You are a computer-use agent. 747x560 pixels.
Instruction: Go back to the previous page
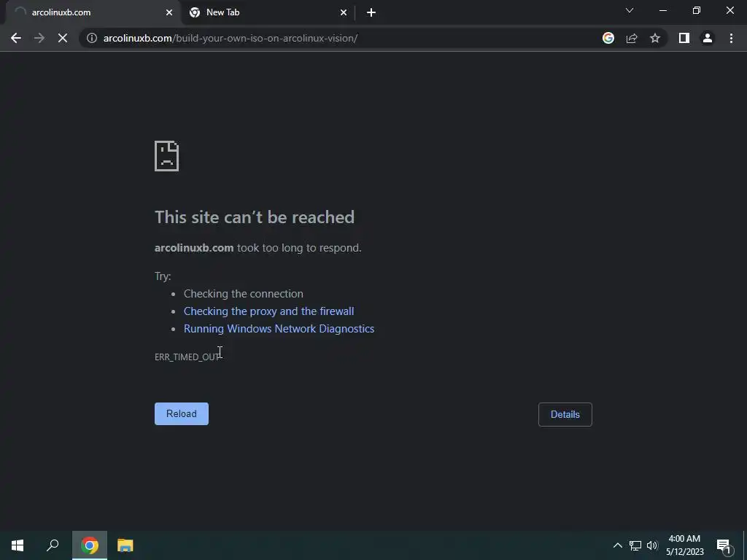tap(16, 38)
